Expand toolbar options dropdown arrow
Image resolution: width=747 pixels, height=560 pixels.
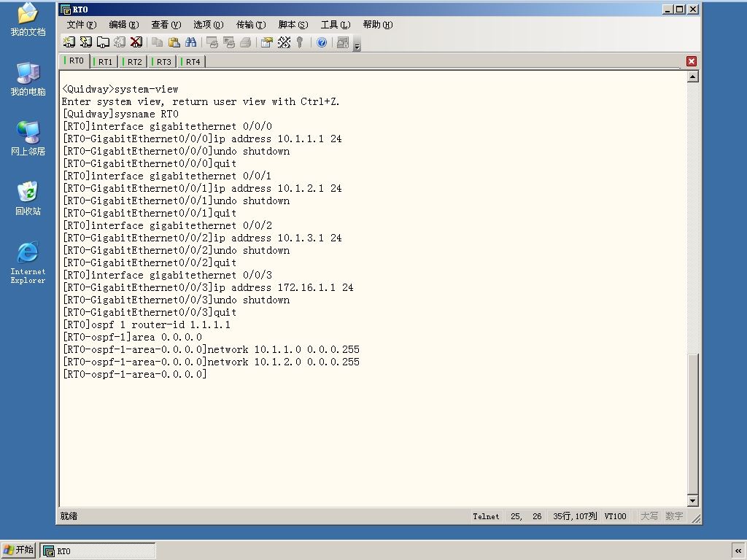[357, 46]
